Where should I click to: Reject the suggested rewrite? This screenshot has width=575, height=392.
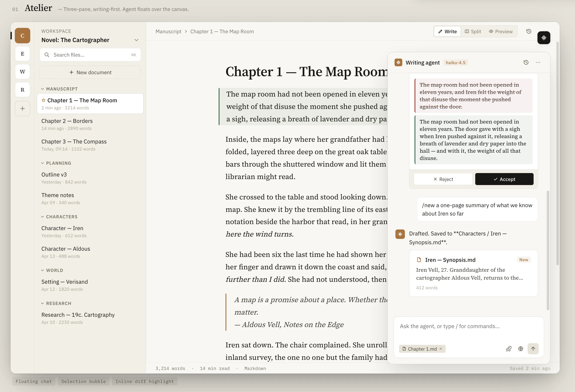click(x=443, y=179)
